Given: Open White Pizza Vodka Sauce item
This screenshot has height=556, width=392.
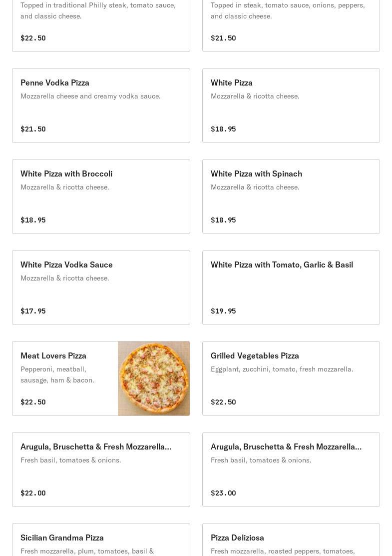Looking at the screenshot, I should tap(101, 287).
